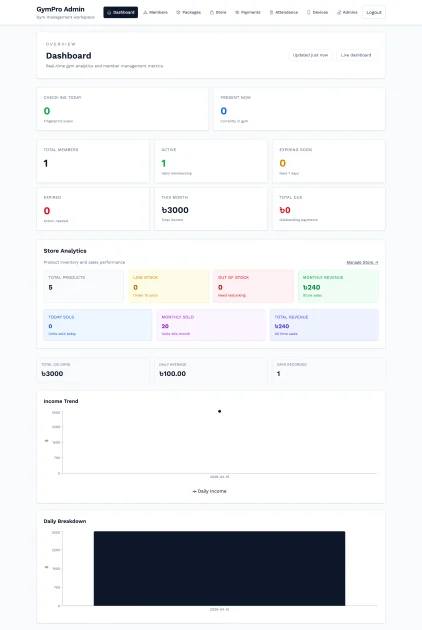This screenshot has height=630, width=422.
Task: Click the Check-ins Today card value
Action: point(47,111)
